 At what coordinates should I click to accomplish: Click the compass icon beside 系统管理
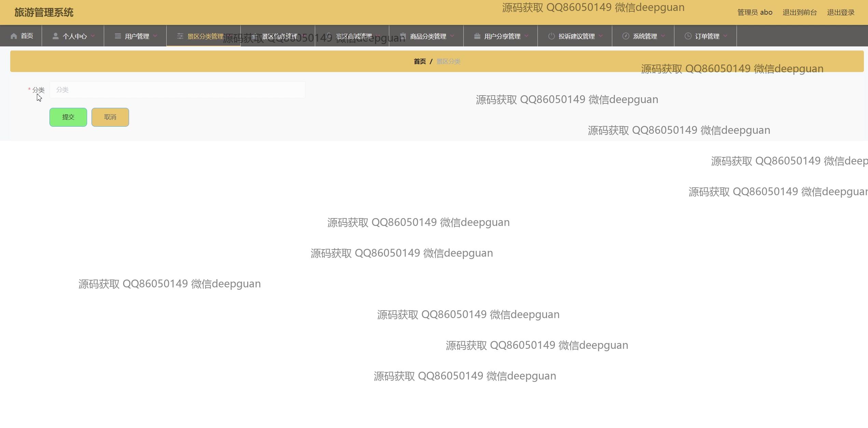tap(626, 36)
